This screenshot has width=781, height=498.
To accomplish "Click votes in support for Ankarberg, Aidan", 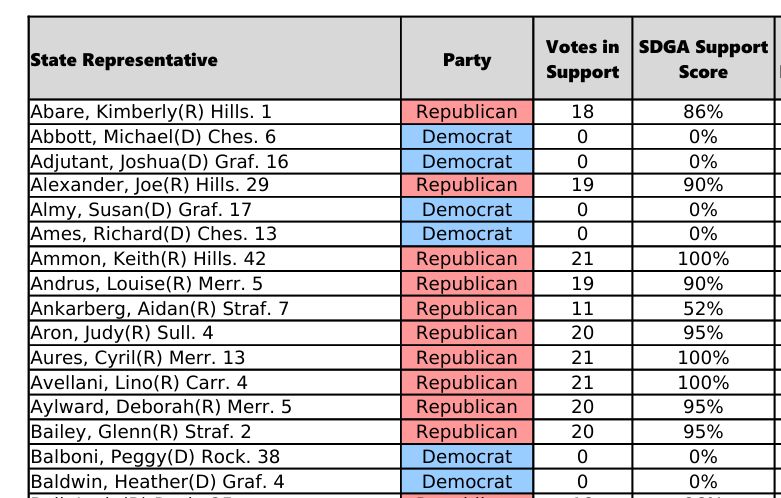I will tap(582, 309).
